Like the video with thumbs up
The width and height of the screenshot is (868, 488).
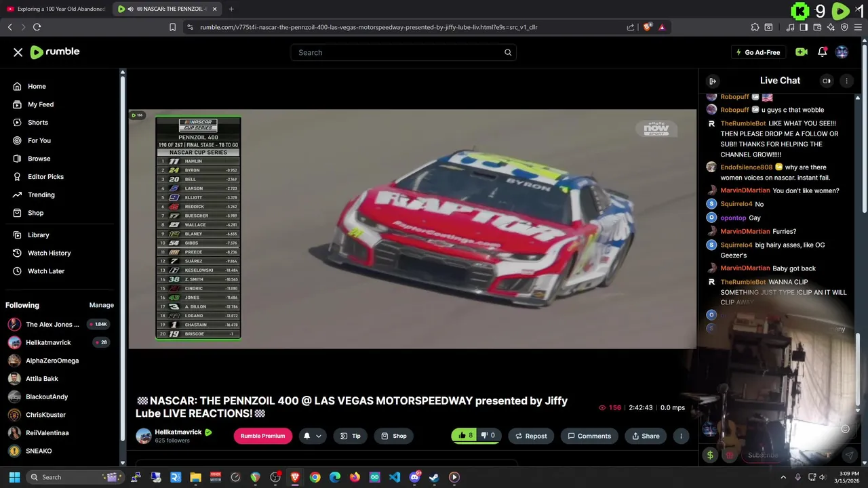pyautogui.click(x=465, y=436)
